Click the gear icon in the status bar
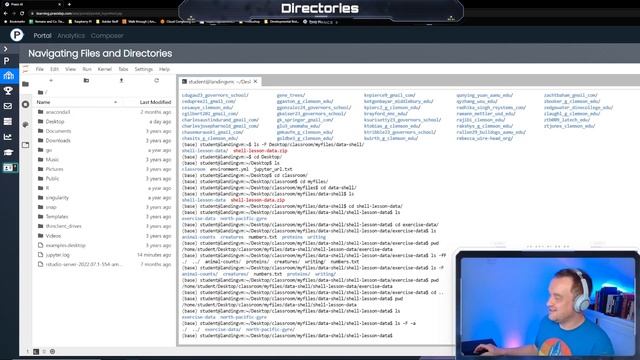The height and width of the screenshot is (360, 640). coord(52,351)
